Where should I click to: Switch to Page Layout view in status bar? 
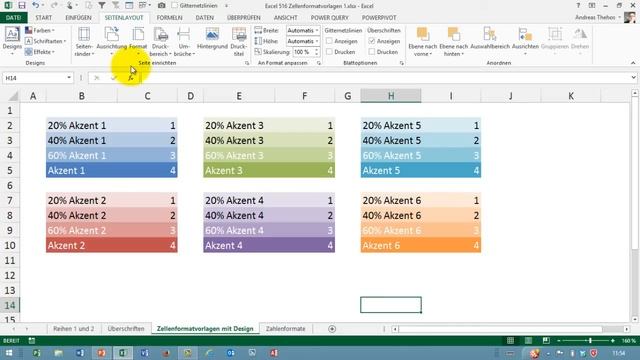[x=528, y=340]
